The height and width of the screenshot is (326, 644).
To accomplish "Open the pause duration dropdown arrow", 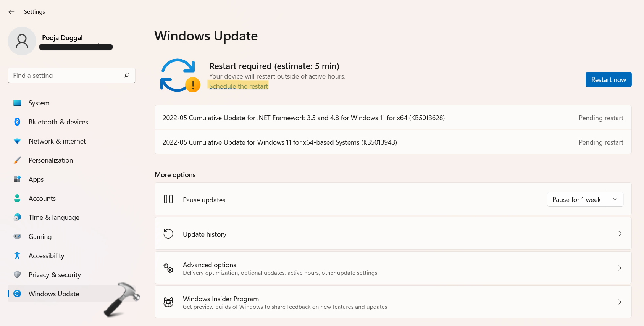I will [615, 199].
